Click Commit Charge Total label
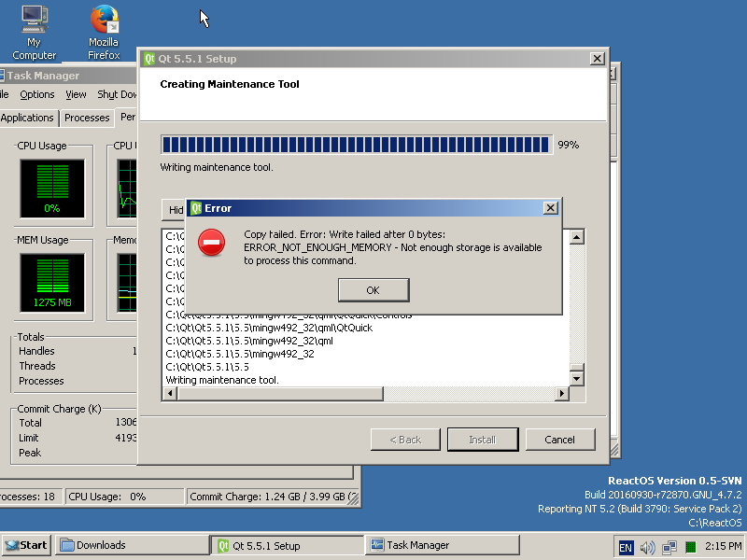The width and height of the screenshot is (747, 560). (30, 423)
